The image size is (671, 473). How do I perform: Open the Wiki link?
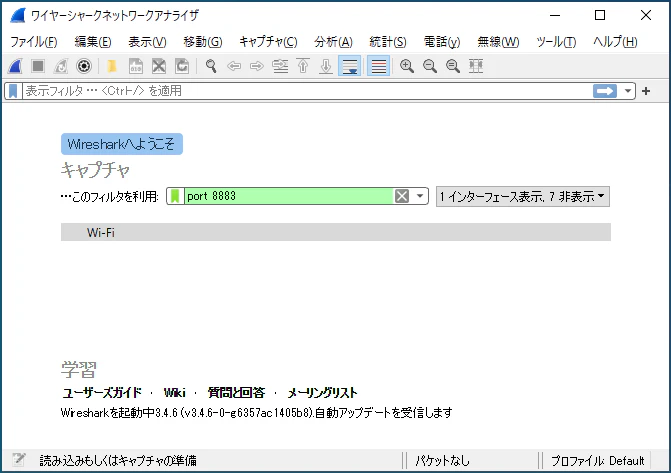pos(174,393)
